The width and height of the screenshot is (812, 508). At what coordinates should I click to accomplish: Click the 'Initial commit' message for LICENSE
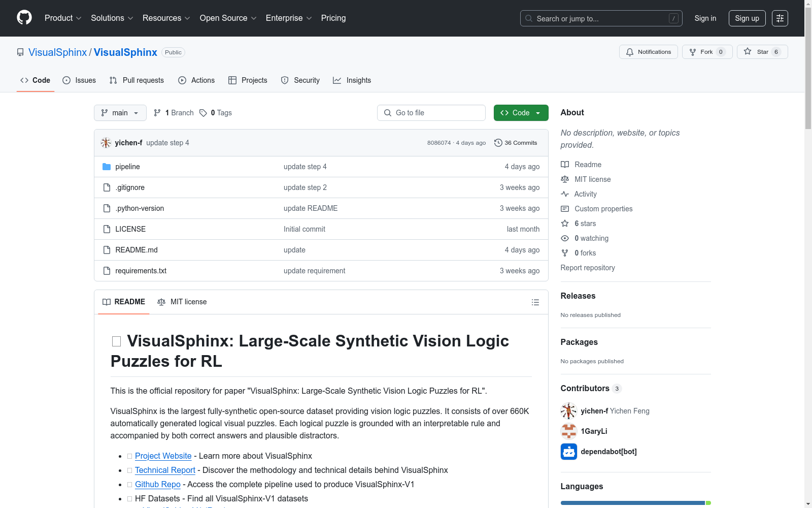pos(304,229)
